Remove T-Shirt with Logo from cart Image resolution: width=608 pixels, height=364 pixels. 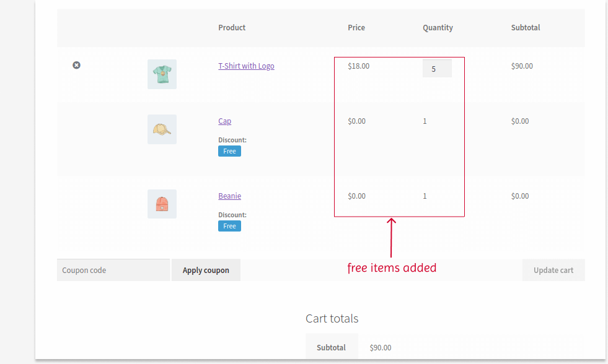pyautogui.click(x=76, y=65)
